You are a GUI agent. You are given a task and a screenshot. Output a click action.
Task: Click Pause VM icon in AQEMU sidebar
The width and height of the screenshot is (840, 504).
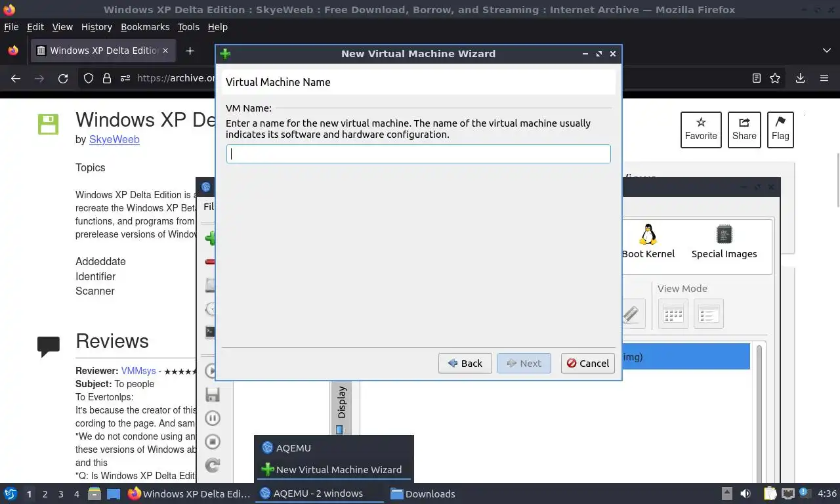pyautogui.click(x=212, y=418)
